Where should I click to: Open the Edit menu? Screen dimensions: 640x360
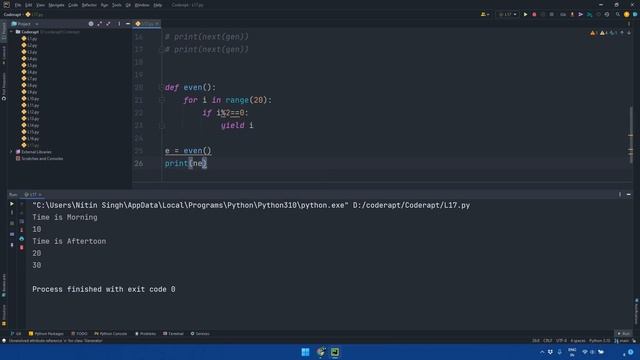pos(29,5)
